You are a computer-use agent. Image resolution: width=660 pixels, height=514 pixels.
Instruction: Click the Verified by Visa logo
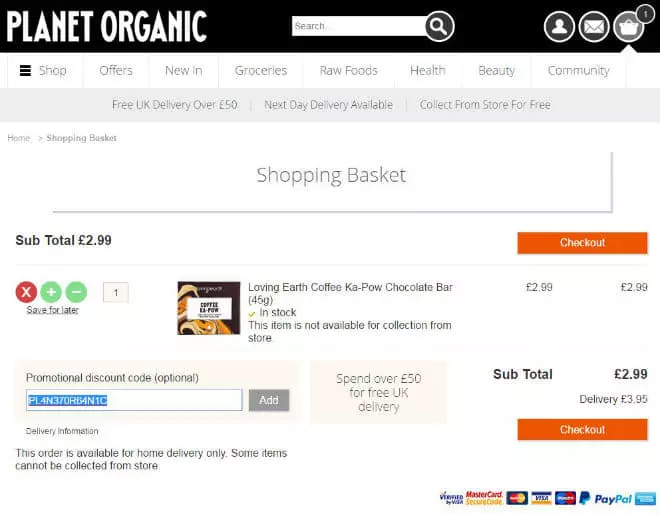pos(451,498)
